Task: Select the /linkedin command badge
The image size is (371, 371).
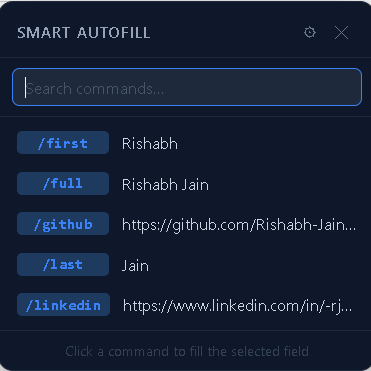Action: point(63,305)
